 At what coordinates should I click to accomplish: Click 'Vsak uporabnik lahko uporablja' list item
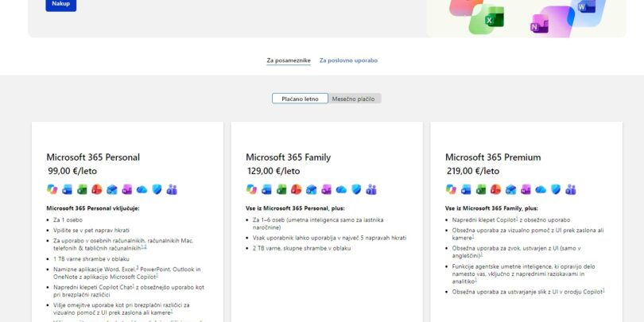point(330,238)
